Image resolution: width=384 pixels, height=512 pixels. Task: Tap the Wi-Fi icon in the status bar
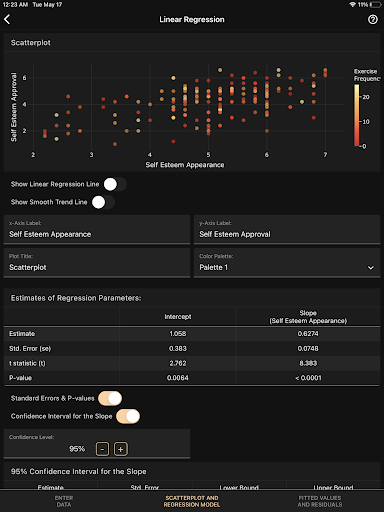coord(352,5)
